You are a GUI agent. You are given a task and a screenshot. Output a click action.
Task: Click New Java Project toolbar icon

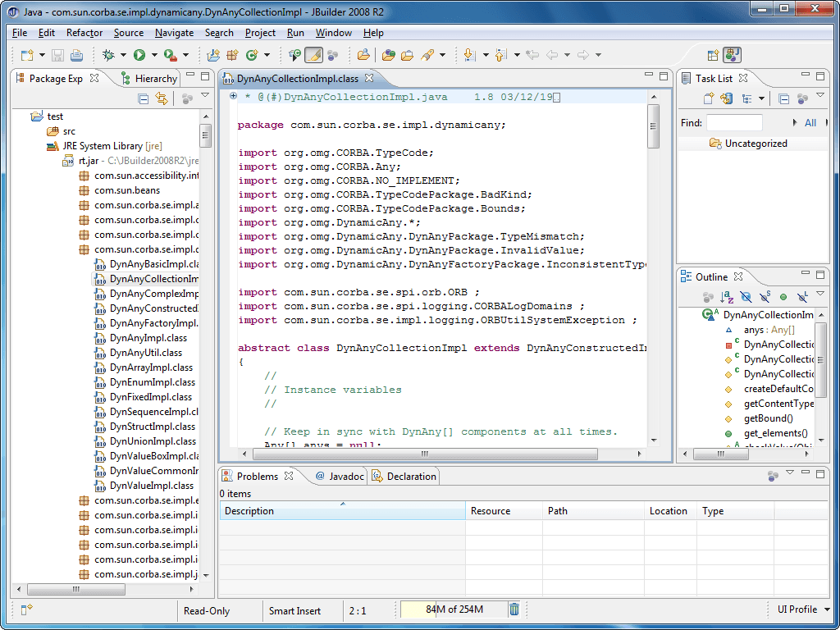213,55
